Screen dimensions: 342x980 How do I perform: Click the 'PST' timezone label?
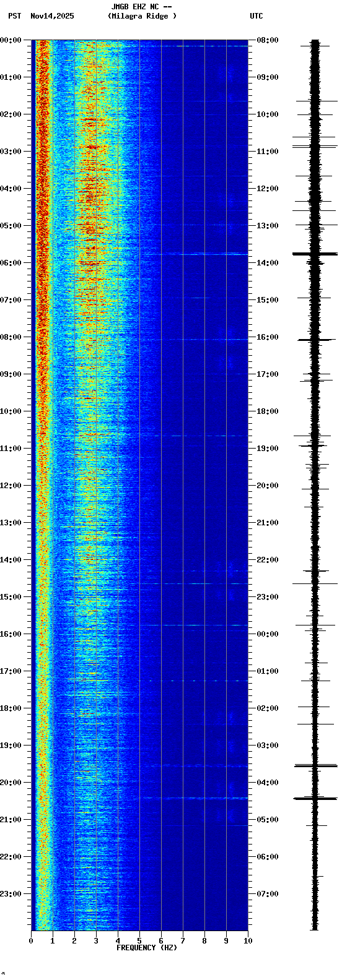pyautogui.click(x=14, y=16)
